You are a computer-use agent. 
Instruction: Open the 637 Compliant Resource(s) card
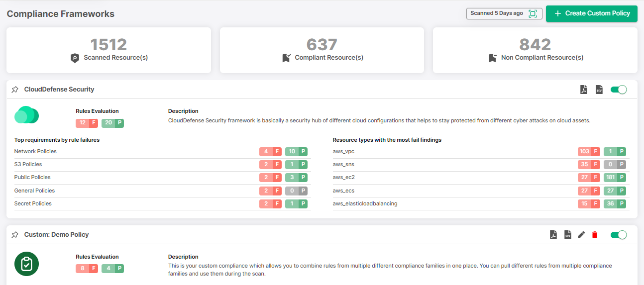(322, 50)
